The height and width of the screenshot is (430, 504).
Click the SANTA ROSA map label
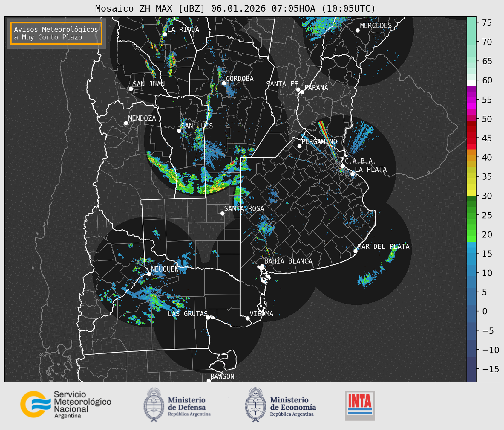(x=244, y=208)
